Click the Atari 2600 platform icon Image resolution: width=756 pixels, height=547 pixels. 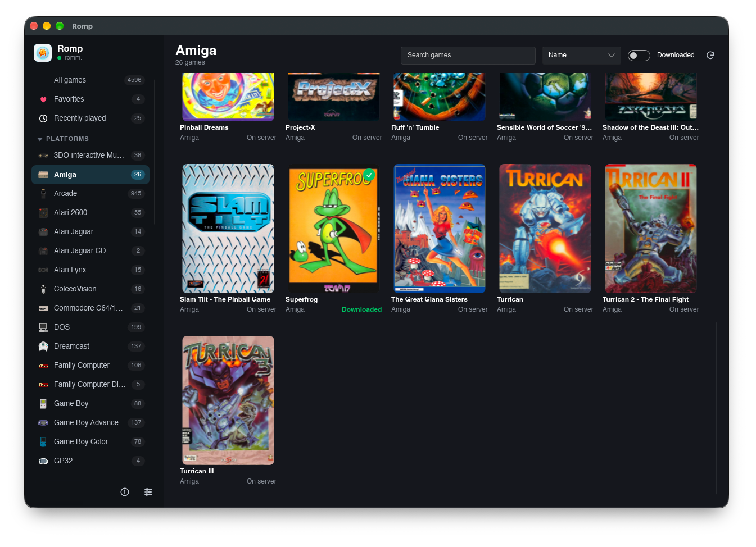point(43,213)
